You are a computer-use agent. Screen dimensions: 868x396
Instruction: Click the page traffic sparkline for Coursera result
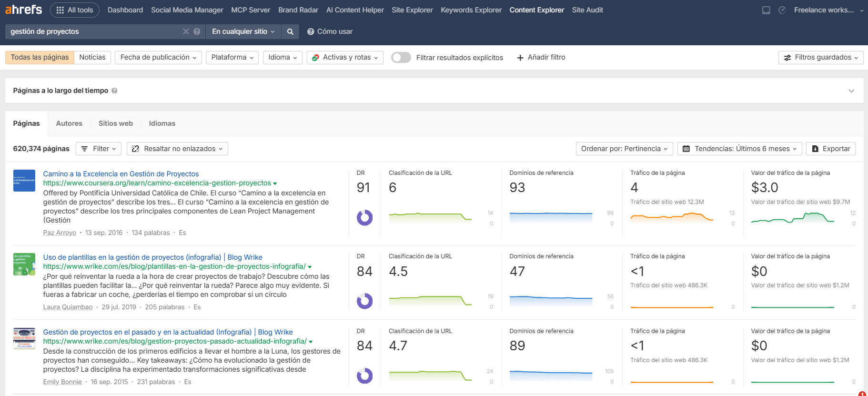tap(672, 218)
